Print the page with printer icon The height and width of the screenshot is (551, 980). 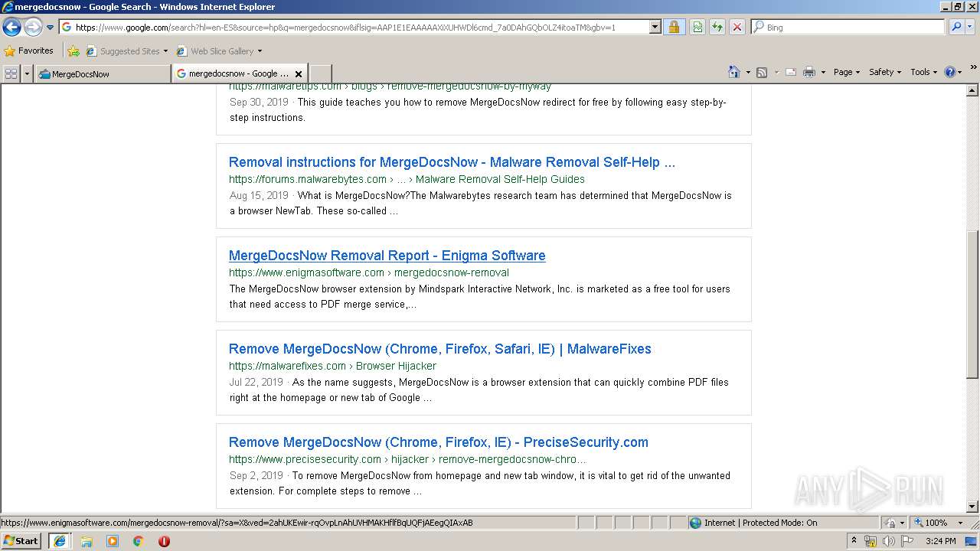click(808, 72)
